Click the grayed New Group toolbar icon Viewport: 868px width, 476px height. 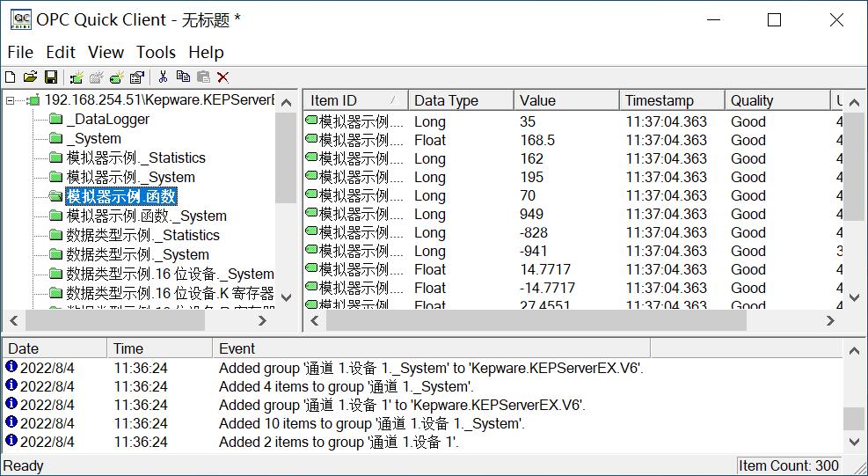pyautogui.click(x=97, y=77)
